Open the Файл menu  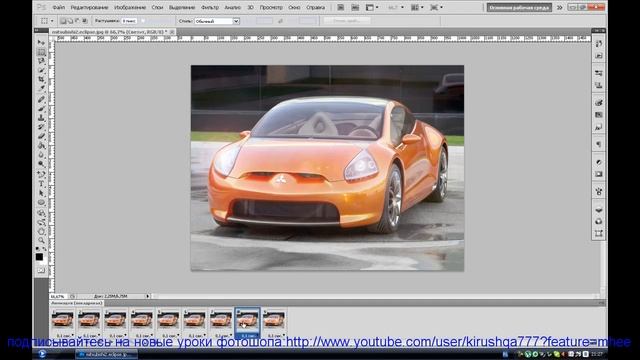coord(59,7)
